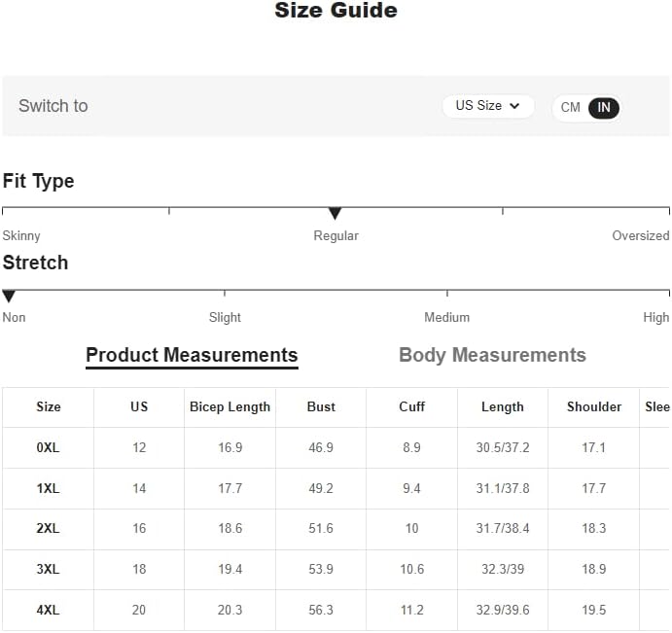Click the Fit Type triangle marker at Regular

[x=335, y=213]
